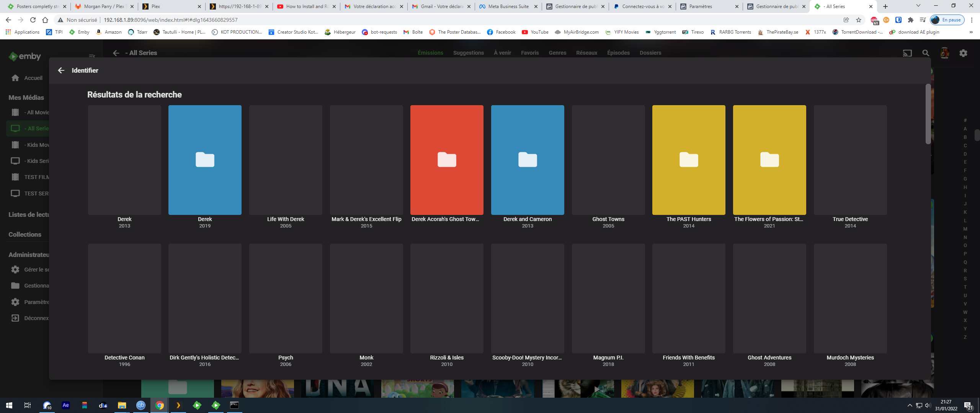The image size is (980, 413).
Task: Select Derek Acorah's Ghost Towns red result
Action: (x=447, y=160)
